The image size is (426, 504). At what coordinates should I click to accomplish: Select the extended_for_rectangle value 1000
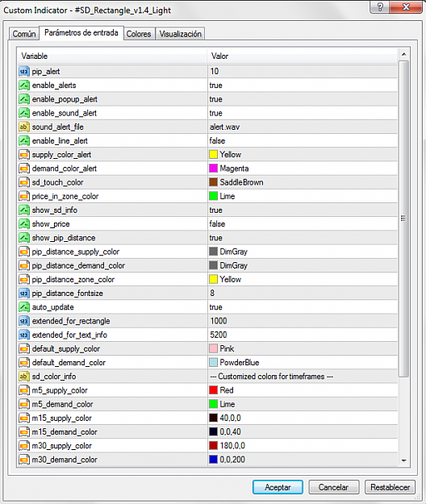click(x=219, y=321)
